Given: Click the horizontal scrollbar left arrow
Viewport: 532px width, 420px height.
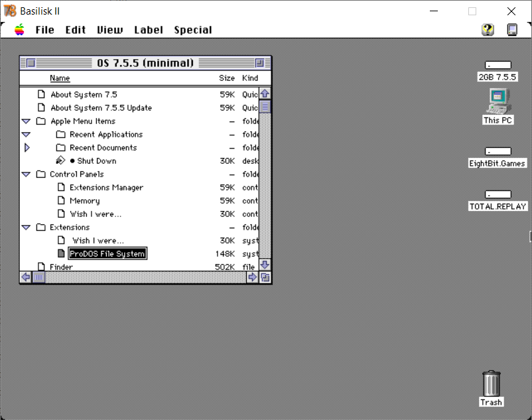Looking at the screenshot, I should [x=26, y=277].
